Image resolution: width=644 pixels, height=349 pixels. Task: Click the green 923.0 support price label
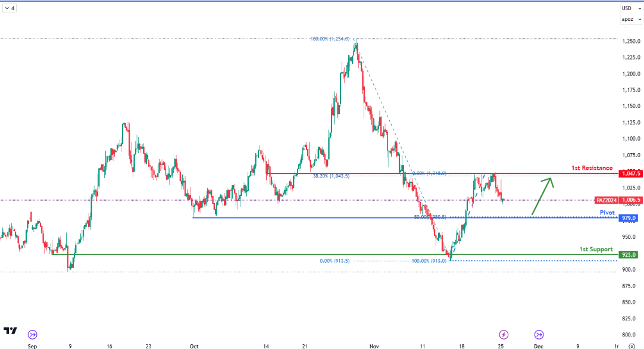(x=629, y=255)
